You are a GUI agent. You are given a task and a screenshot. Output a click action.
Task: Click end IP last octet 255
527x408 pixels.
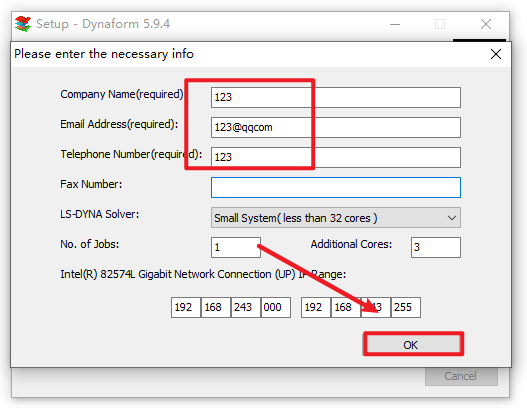(x=406, y=307)
